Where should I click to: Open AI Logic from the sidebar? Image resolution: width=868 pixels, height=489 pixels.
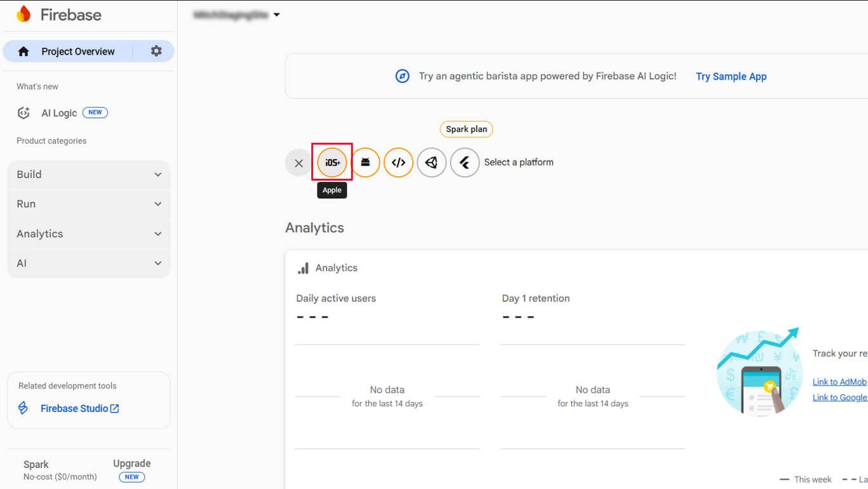click(x=59, y=113)
